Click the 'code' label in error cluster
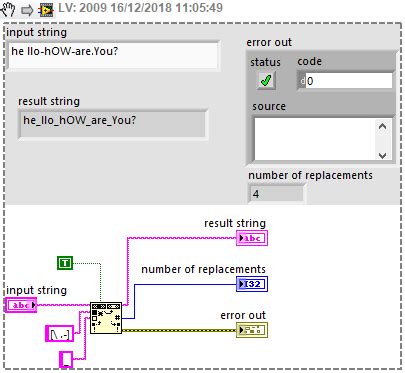 (310, 61)
